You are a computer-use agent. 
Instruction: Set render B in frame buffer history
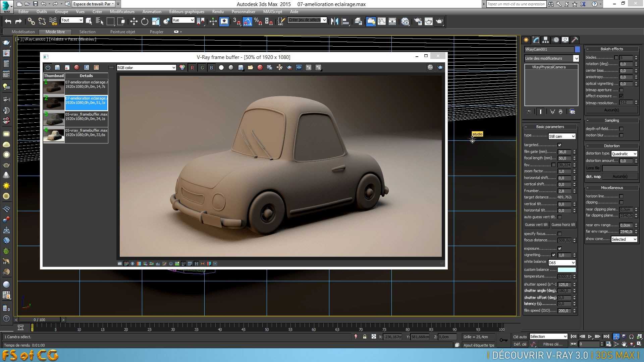(96, 67)
